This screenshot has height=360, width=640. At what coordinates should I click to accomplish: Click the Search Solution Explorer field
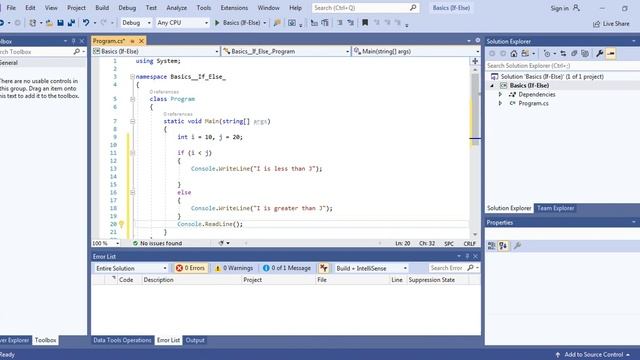pyautogui.click(x=562, y=66)
